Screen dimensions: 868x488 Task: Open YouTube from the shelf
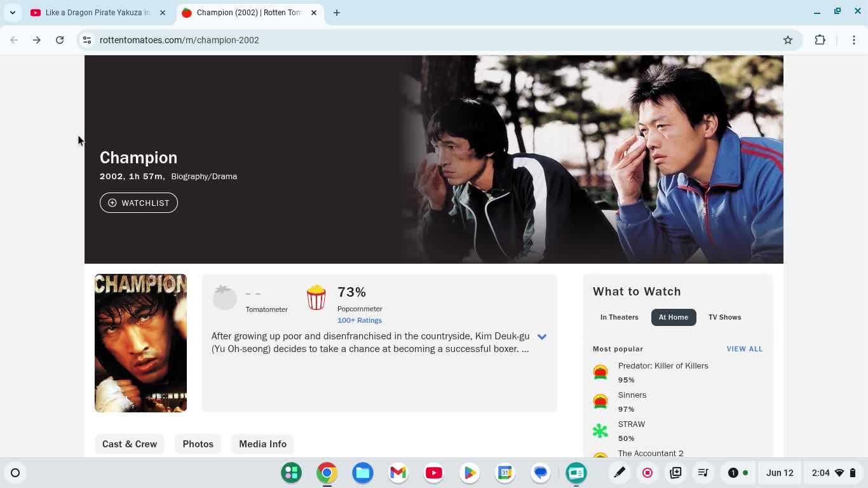pos(434,473)
